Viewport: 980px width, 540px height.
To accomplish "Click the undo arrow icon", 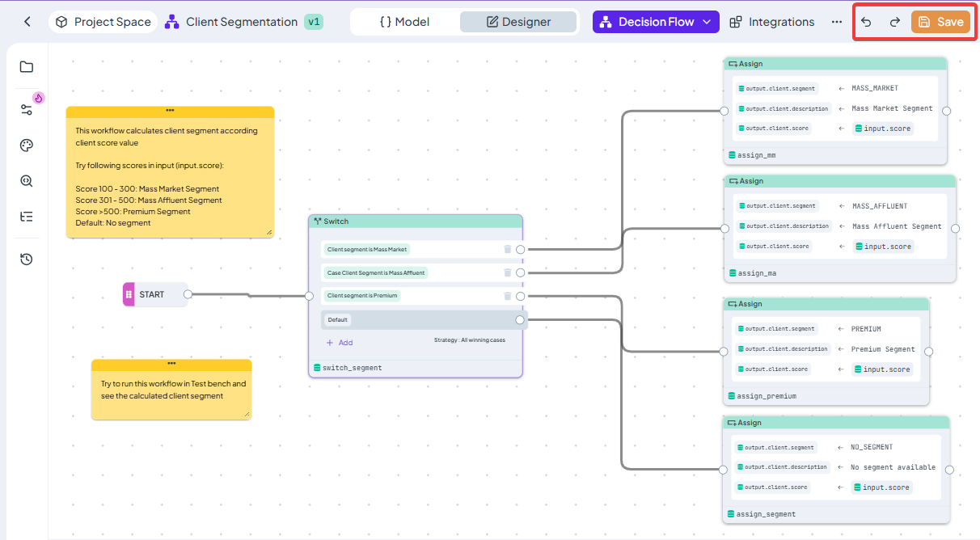I will tap(866, 22).
